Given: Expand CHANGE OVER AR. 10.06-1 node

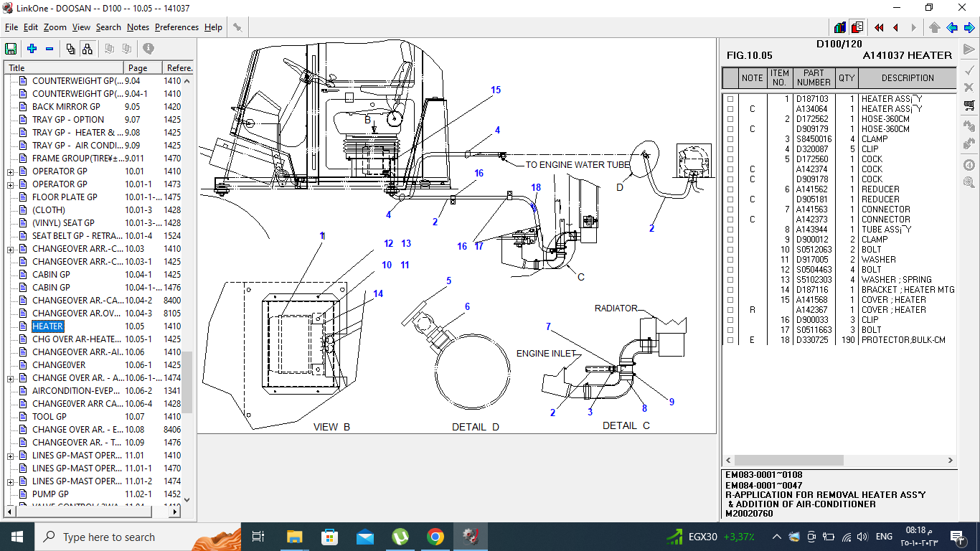Looking at the screenshot, I should (x=10, y=378).
